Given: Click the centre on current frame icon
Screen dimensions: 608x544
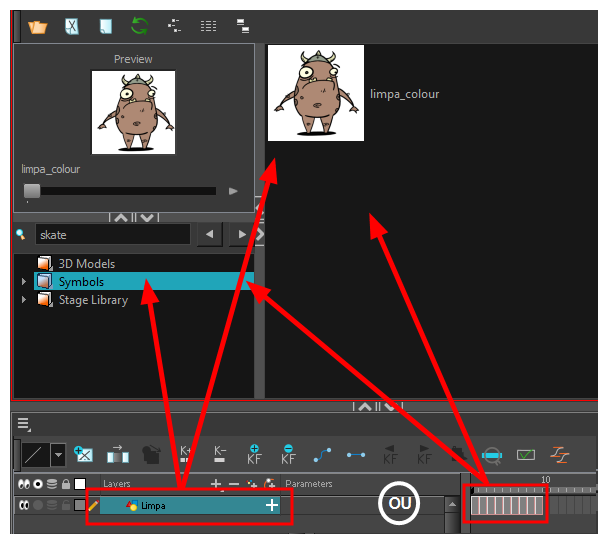Looking at the screenshot, I should (x=492, y=455).
